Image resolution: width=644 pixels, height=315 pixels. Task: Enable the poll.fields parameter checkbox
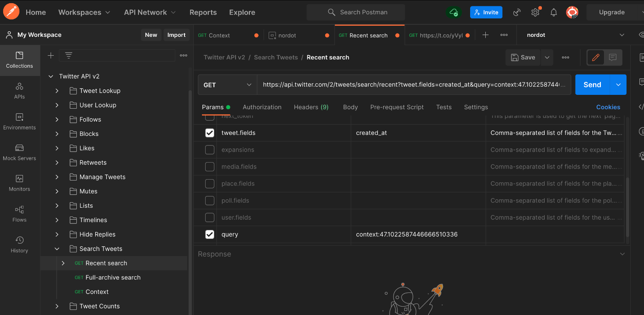click(x=210, y=200)
